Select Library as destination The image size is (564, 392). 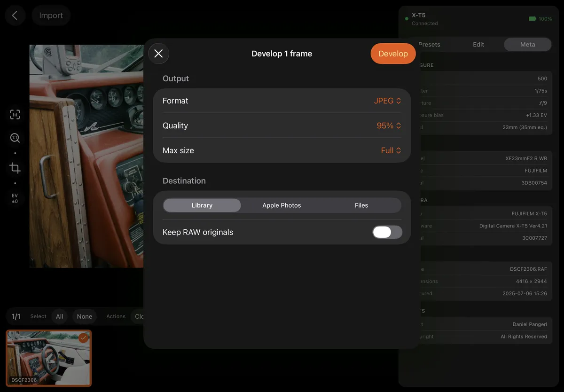tap(202, 205)
